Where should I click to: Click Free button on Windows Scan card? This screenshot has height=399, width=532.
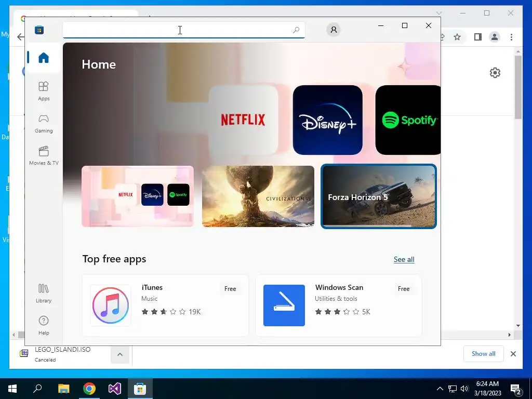pyautogui.click(x=403, y=289)
